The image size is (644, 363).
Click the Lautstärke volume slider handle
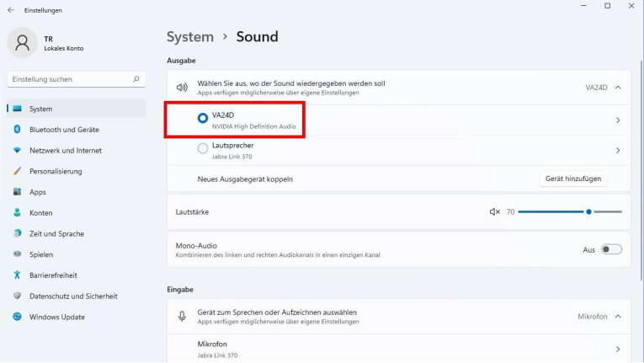click(588, 211)
